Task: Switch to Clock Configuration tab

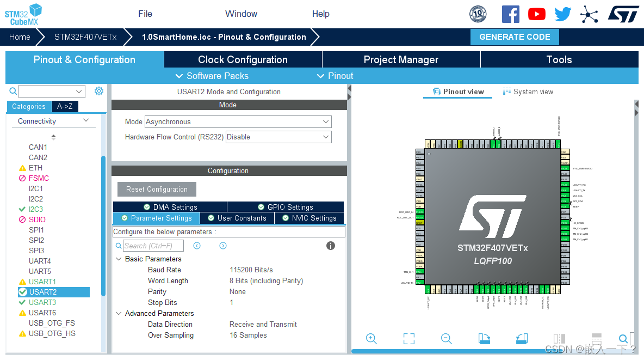Action: coord(243,60)
